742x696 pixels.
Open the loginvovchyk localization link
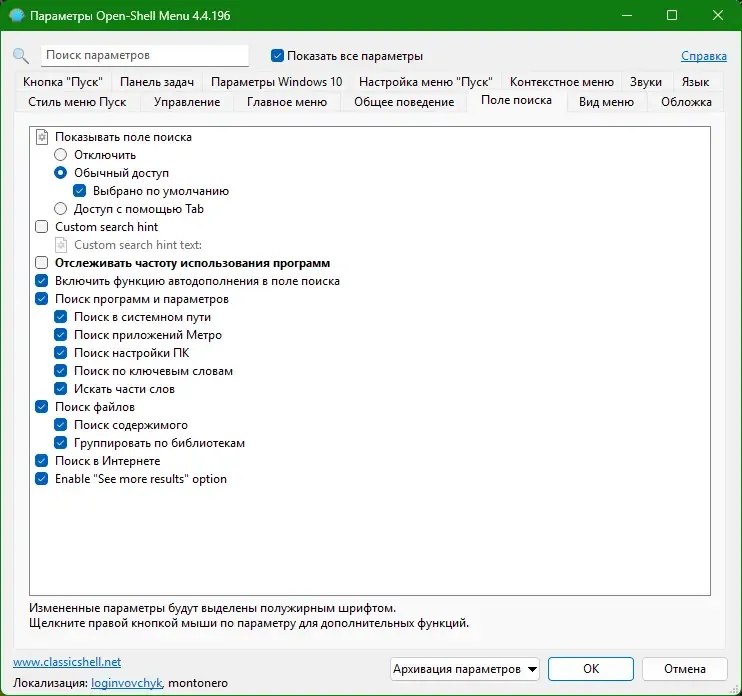pyautogui.click(x=127, y=683)
